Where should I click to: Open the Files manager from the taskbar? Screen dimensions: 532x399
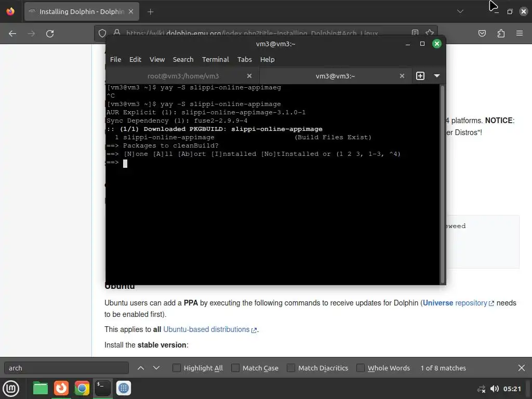point(41,388)
